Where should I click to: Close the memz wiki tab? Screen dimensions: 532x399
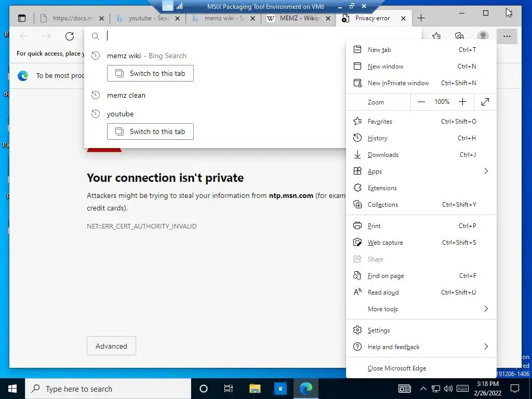pos(252,18)
